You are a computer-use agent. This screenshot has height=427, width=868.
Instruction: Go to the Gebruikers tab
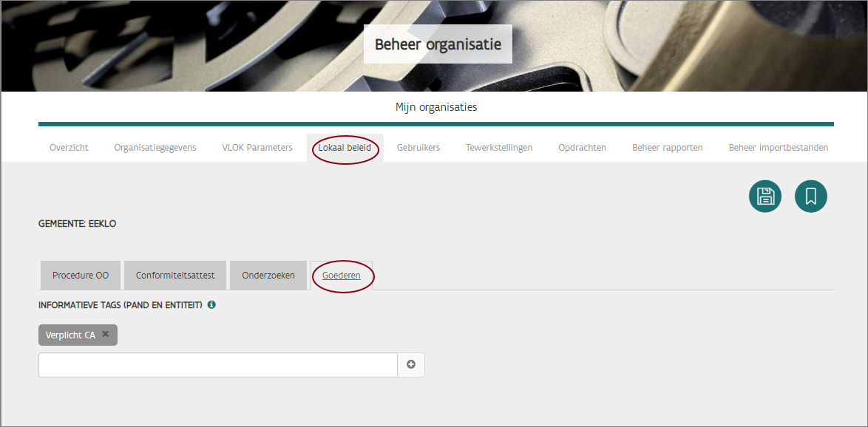(418, 148)
